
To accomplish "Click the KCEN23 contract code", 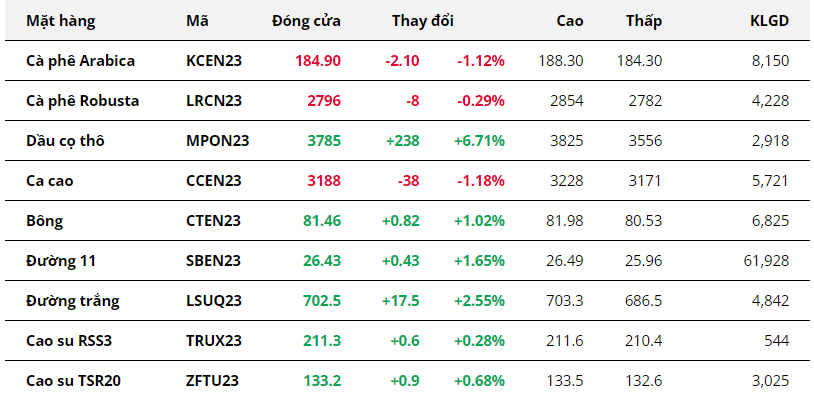I will coord(214,61).
